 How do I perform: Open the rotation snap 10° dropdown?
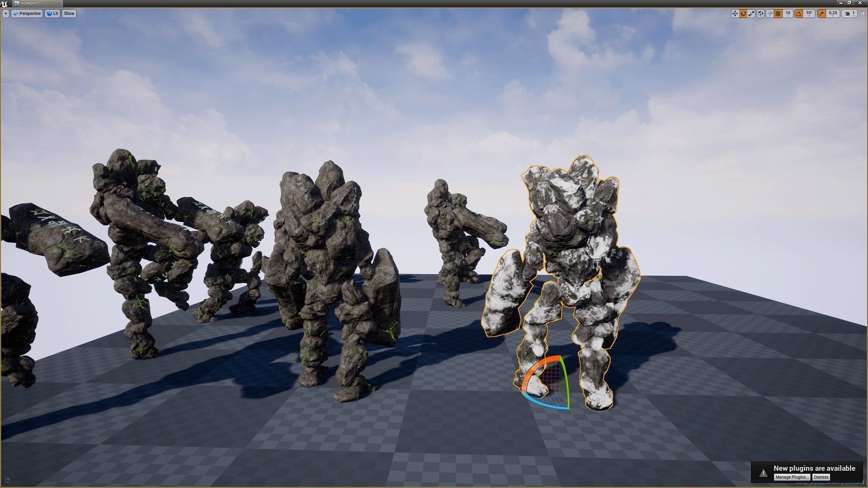(x=809, y=14)
